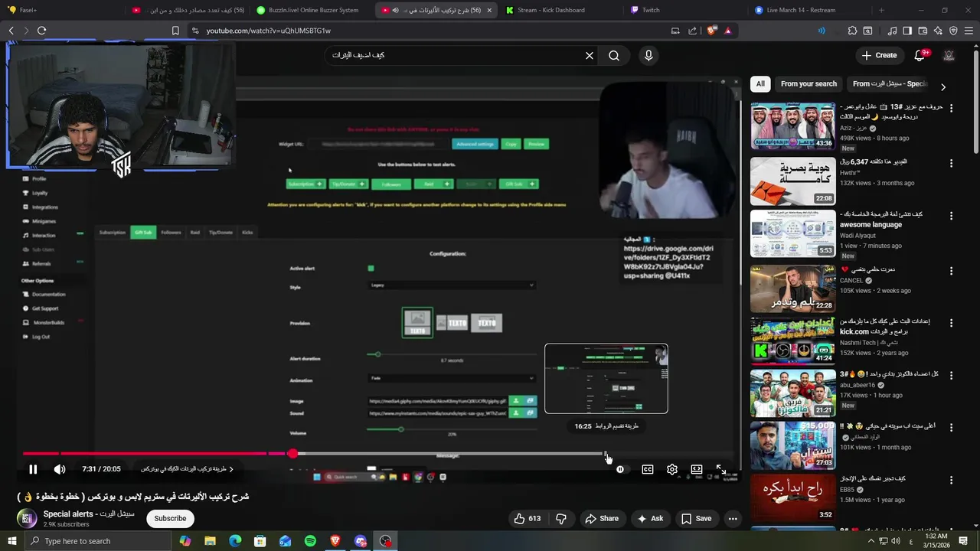980x551 pixels.
Task: Open the Brave hamburger main menu
Action: coord(969,31)
